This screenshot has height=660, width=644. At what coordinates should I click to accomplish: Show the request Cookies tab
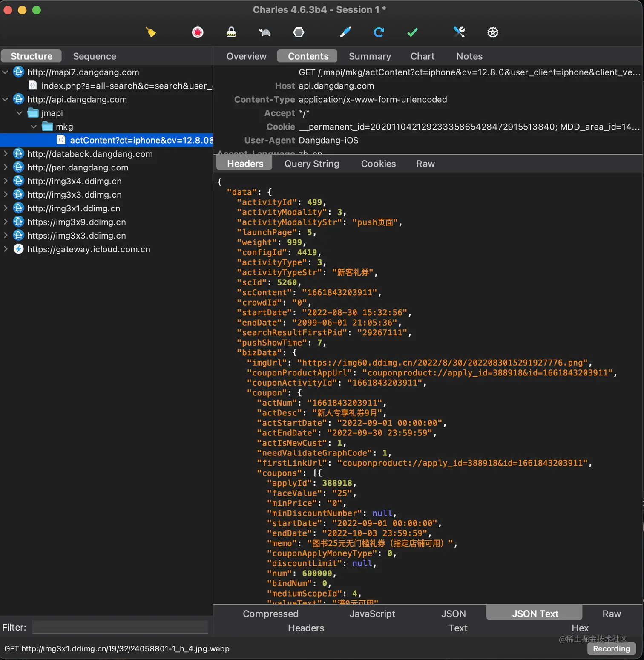378,164
